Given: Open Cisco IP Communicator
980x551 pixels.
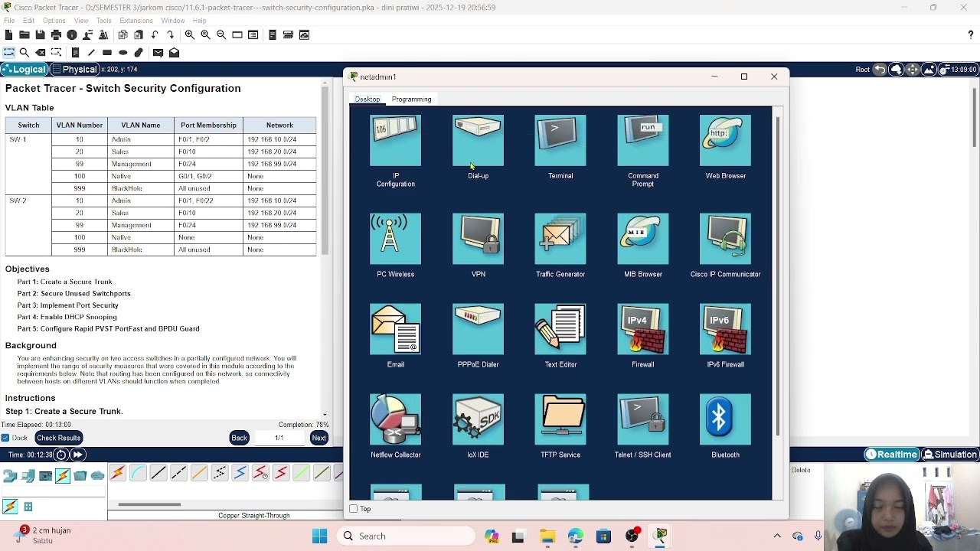Looking at the screenshot, I should coord(726,239).
